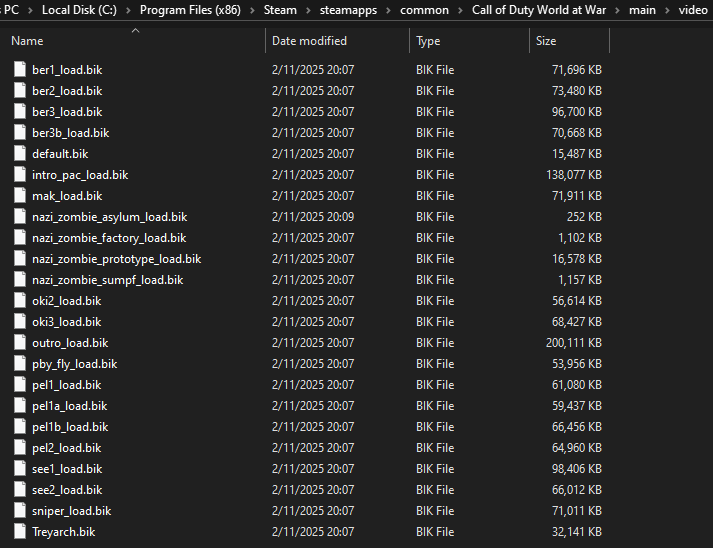Click the 16,578 KB size cell
The width and height of the screenshot is (713, 548).
(577, 259)
